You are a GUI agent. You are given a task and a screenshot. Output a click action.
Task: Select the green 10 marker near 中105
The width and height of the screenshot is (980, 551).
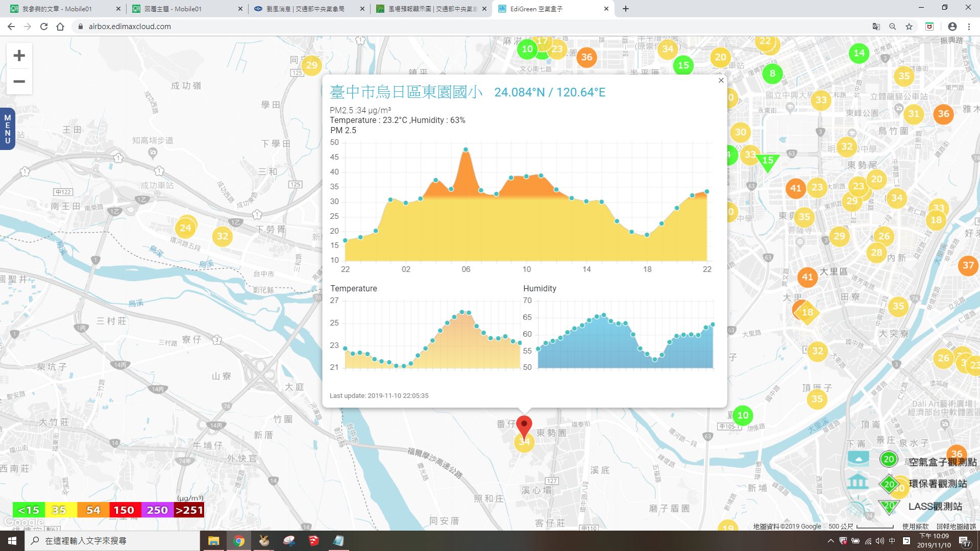point(743,415)
